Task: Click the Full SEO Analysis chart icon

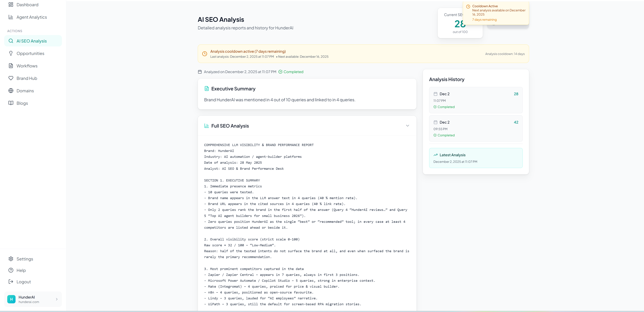Action: tap(207, 126)
